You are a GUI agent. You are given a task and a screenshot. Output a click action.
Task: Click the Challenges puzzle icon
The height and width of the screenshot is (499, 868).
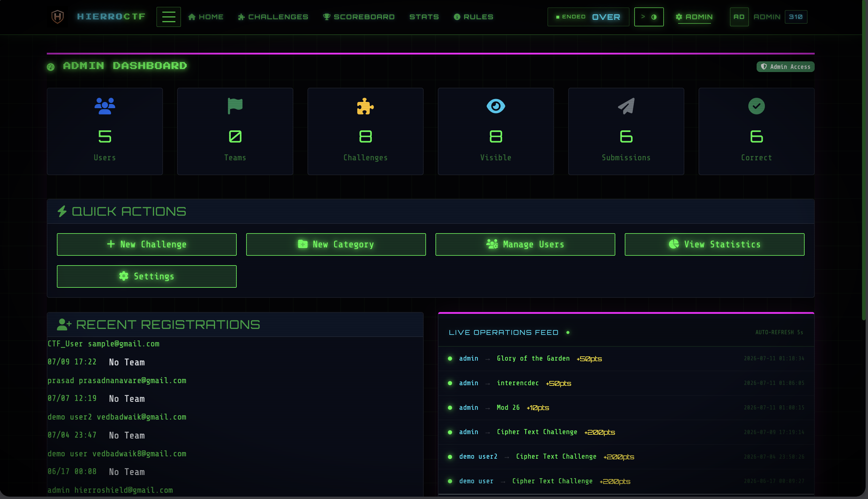pyautogui.click(x=366, y=106)
